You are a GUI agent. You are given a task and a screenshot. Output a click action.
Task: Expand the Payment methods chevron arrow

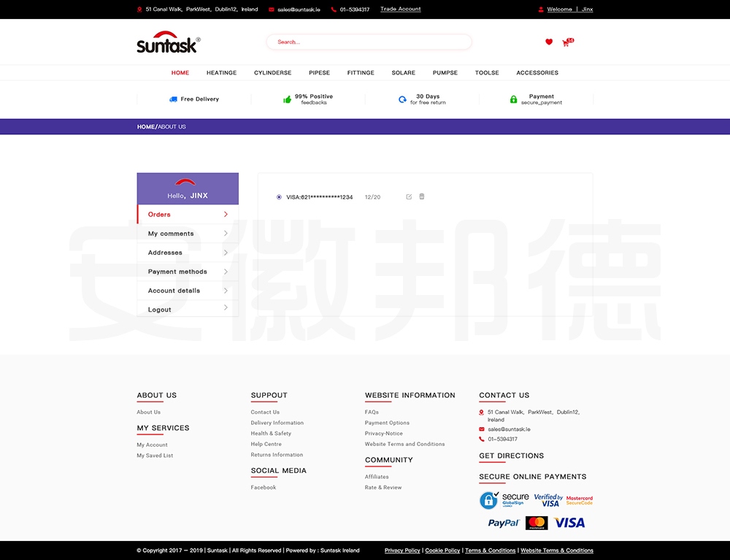[x=226, y=272]
